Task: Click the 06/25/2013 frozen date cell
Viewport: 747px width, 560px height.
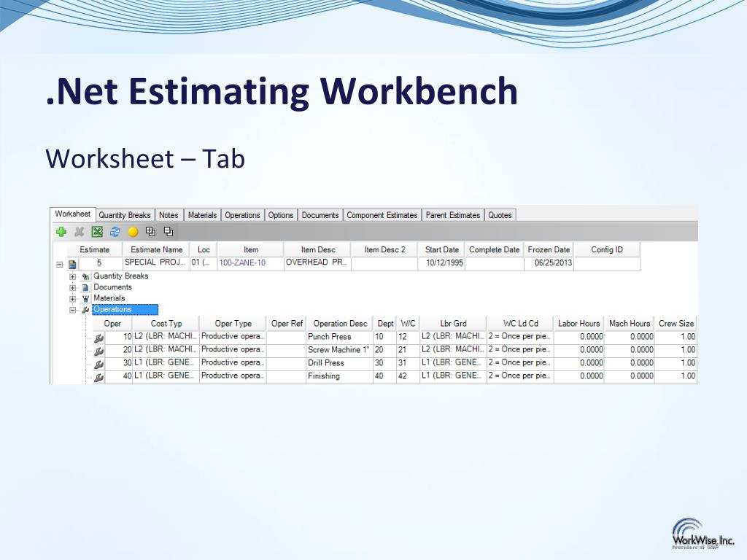Action: pyautogui.click(x=549, y=262)
